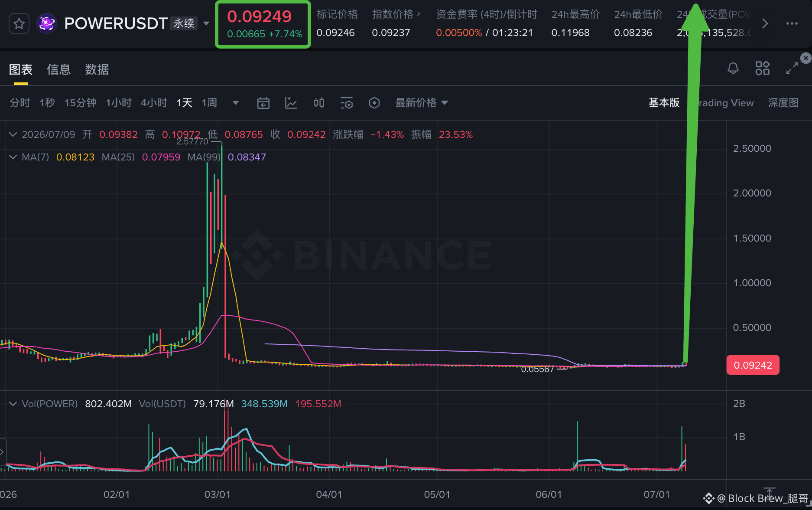This screenshot has height=510, width=812.
Task: Select the 1小时 interval
Action: tap(119, 103)
